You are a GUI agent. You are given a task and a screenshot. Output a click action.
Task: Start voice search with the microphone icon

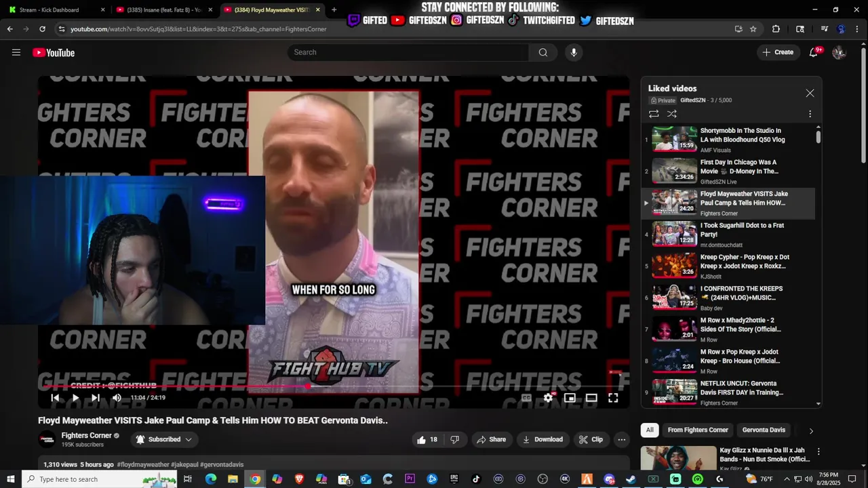574,52
